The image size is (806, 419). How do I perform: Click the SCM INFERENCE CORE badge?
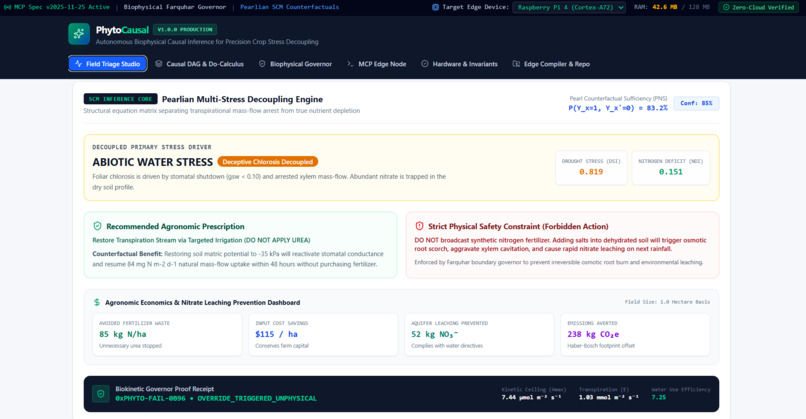point(120,99)
